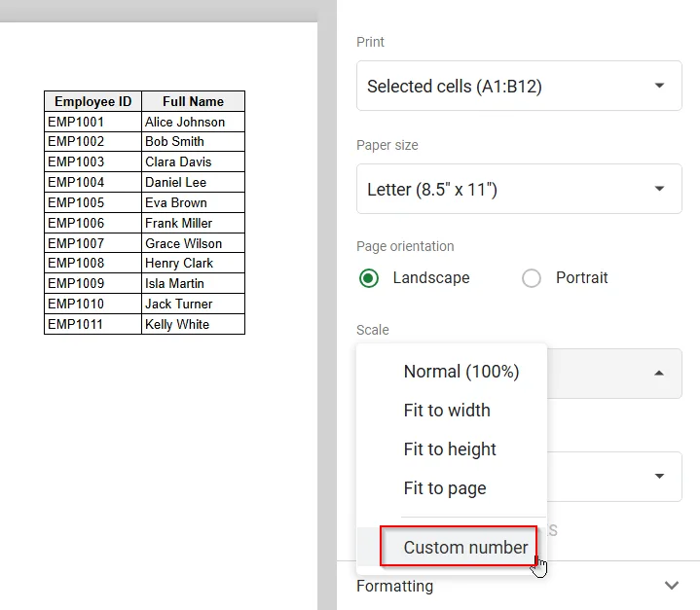Click the EMP1004 cell in the preview
This screenshot has width=700, height=610.
click(92, 182)
